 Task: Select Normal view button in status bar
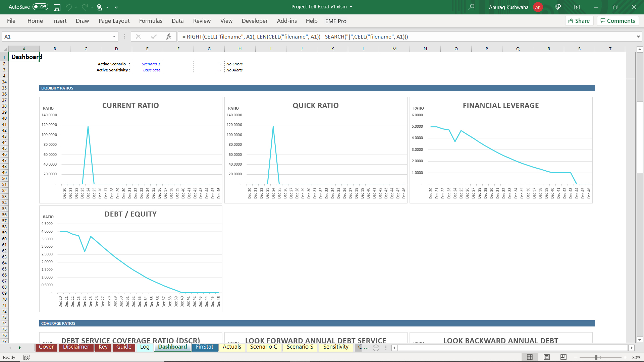[x=530, y=357]
